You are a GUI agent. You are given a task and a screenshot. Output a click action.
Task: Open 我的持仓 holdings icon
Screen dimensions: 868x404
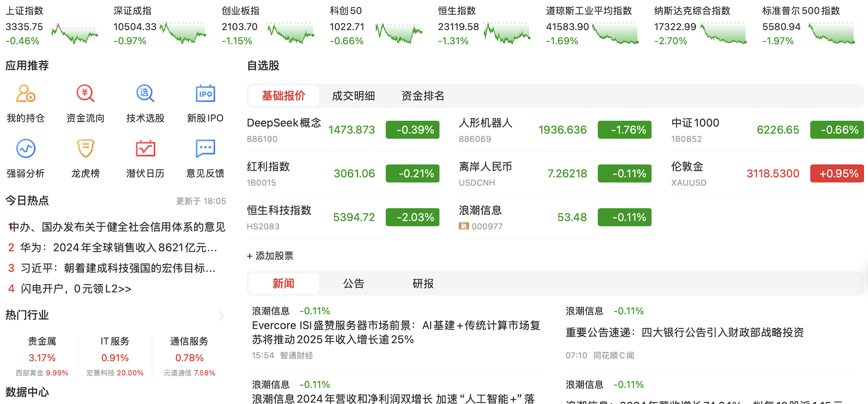point(25,94)
